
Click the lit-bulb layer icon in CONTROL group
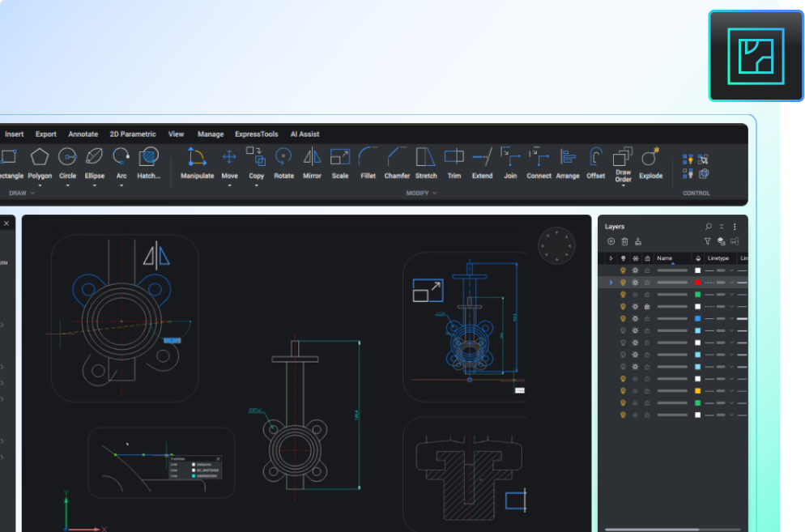688,160
